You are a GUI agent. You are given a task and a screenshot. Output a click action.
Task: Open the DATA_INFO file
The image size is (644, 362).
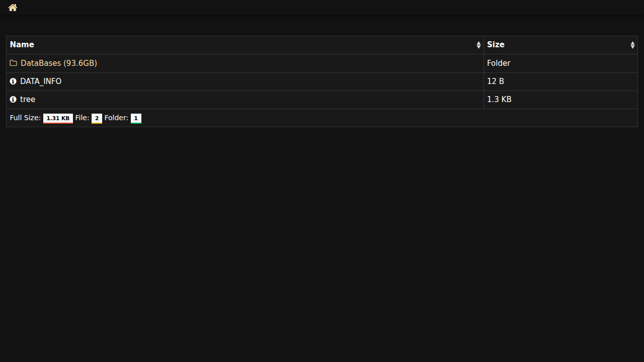click(41, 81)
